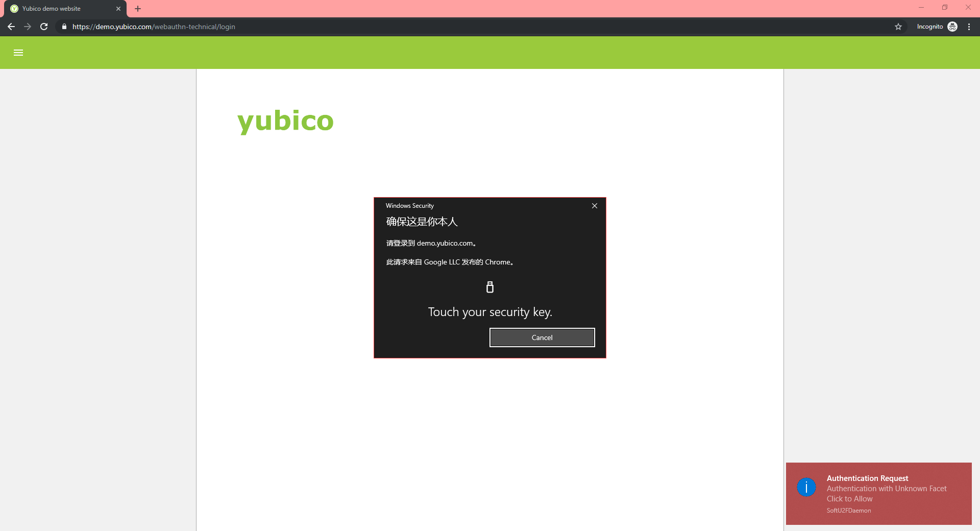Open a new browser tab

click(138, 9)
